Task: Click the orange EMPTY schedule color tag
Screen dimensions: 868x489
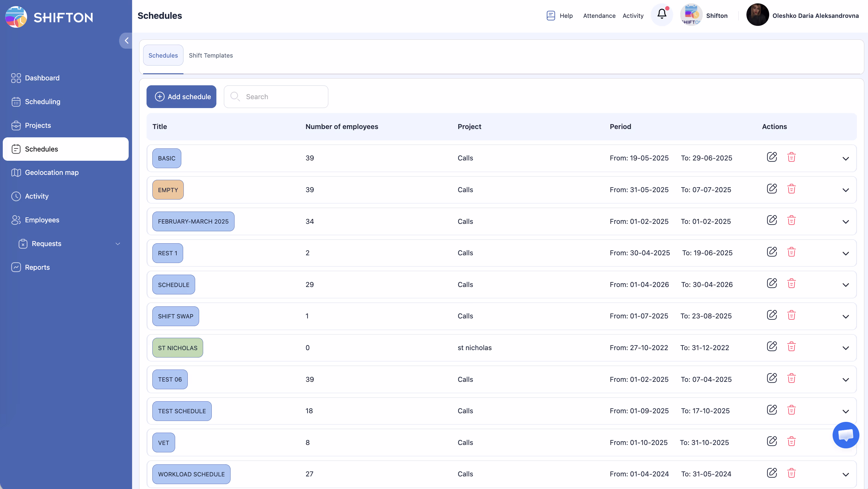Action: (168, 190)
